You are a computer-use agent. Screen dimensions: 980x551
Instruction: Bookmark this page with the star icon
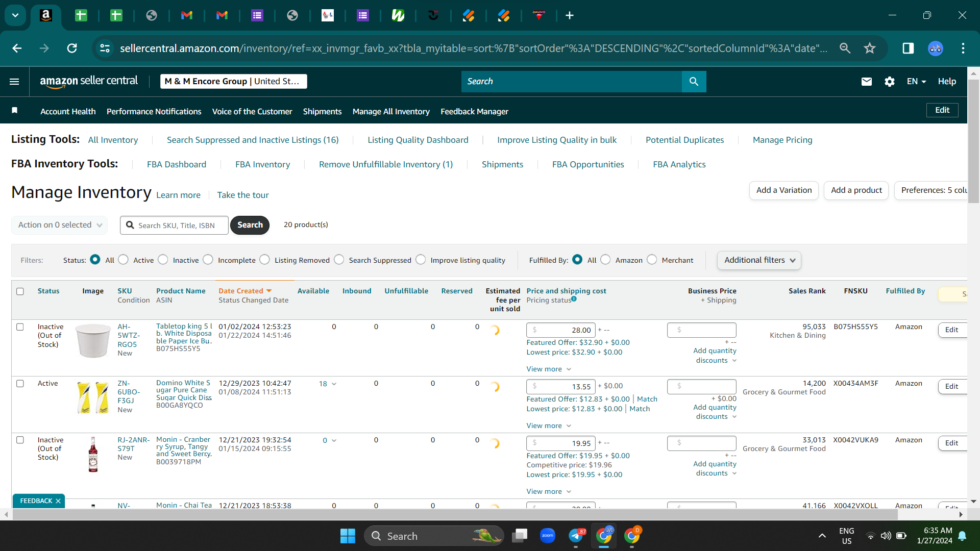(870, 48)
